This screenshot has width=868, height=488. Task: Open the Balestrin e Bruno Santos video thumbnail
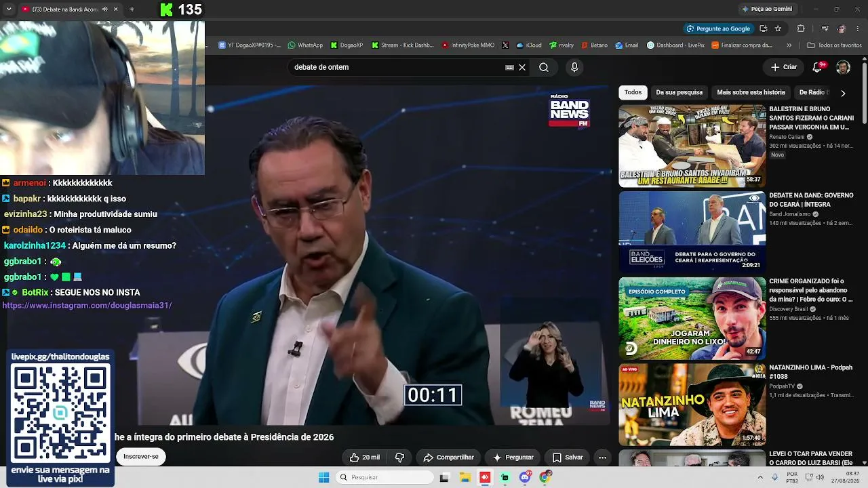[692, 146]
